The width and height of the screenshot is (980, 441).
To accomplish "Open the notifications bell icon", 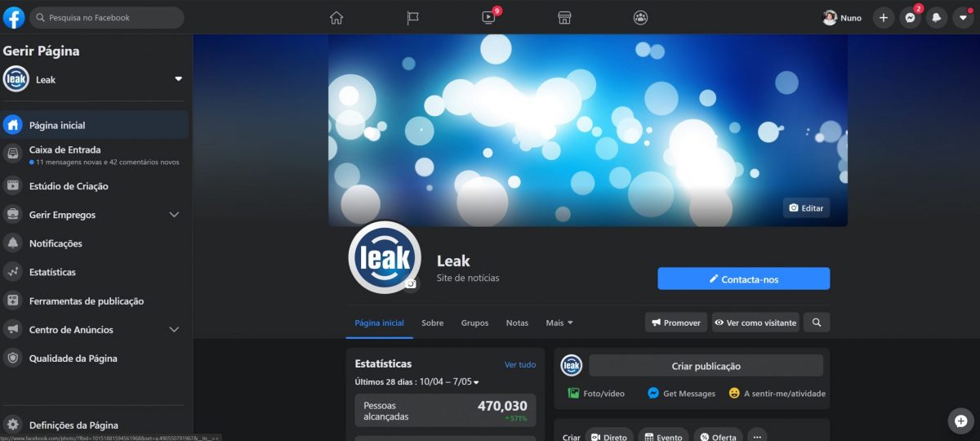I will [x=937, y=17].
